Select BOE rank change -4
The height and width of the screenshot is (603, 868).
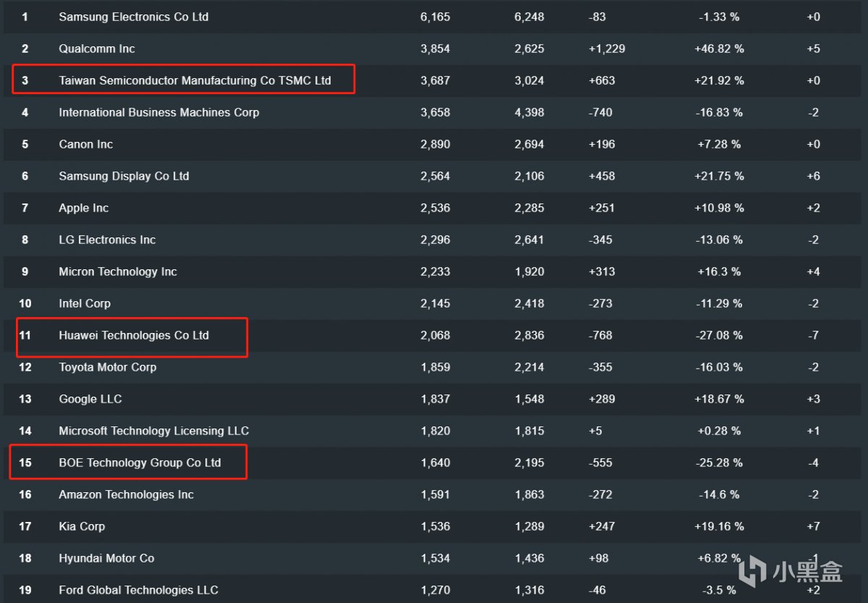click(814, 463)
